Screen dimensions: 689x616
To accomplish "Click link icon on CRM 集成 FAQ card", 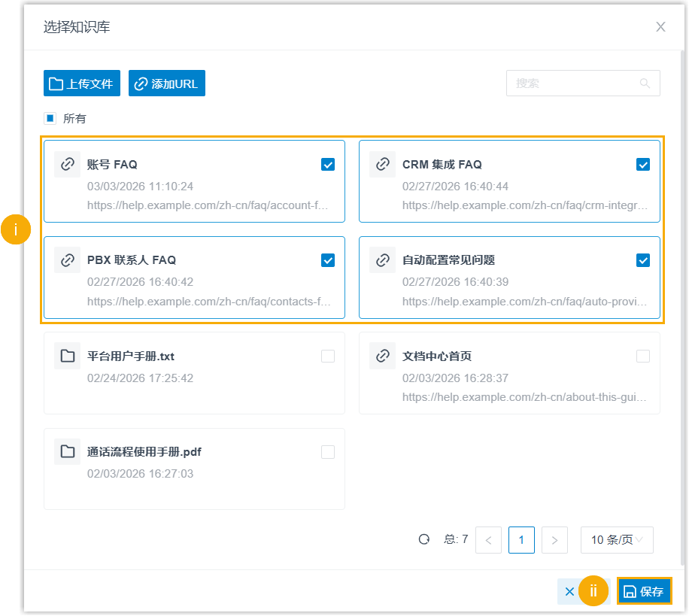I will tap(383, 164).
